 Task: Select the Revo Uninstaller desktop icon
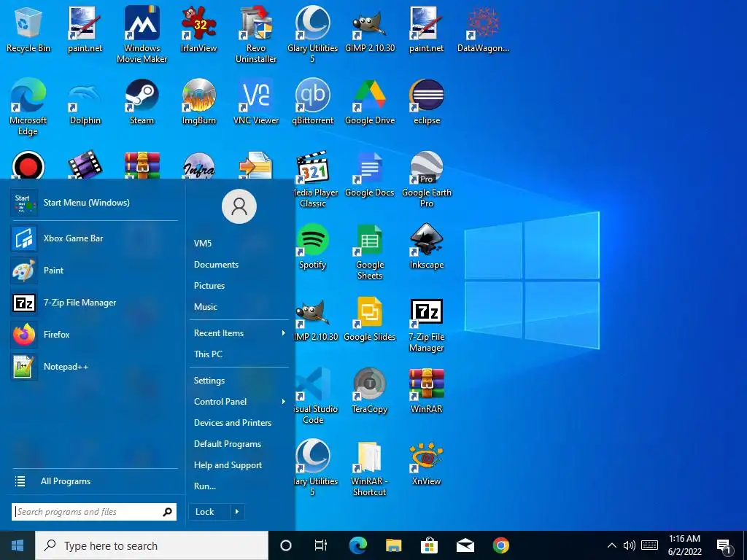[x=256, y=34]
